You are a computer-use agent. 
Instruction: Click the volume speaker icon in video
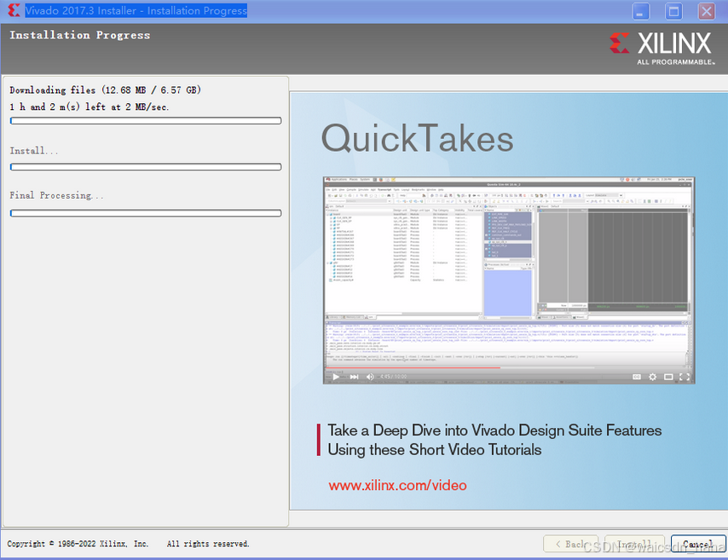370,377
